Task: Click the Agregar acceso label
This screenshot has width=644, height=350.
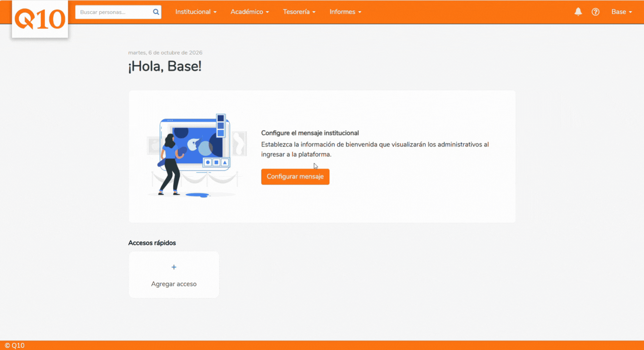Action: click(174, 284)
